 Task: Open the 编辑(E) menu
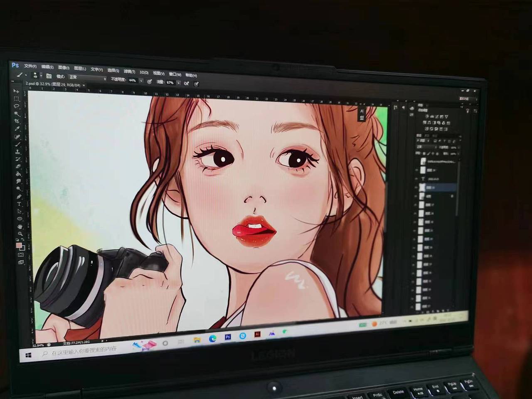pyautogui.click(x=47, y=67)
